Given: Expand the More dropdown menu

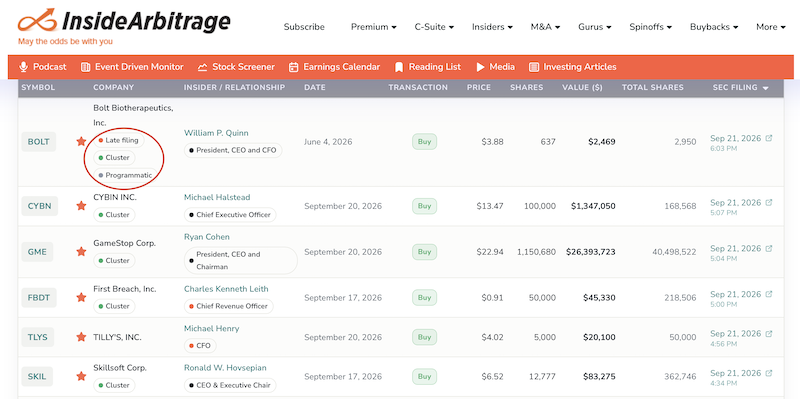Looking at the screenshot, I should click(x=770, y=27).
